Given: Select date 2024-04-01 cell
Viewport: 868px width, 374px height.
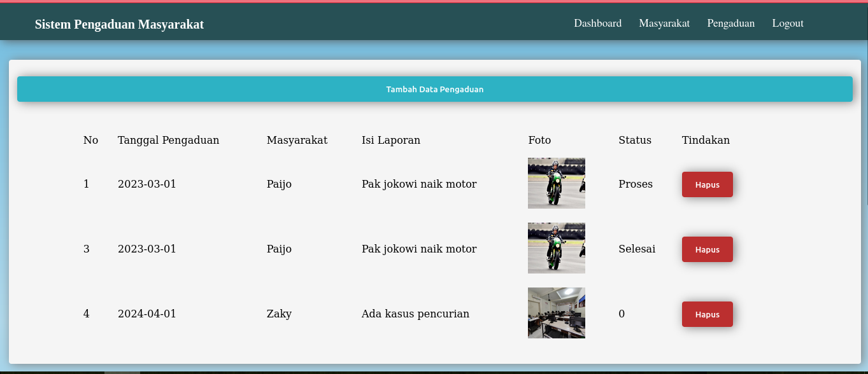Looking at the screenshot, I should coord(147,314).
